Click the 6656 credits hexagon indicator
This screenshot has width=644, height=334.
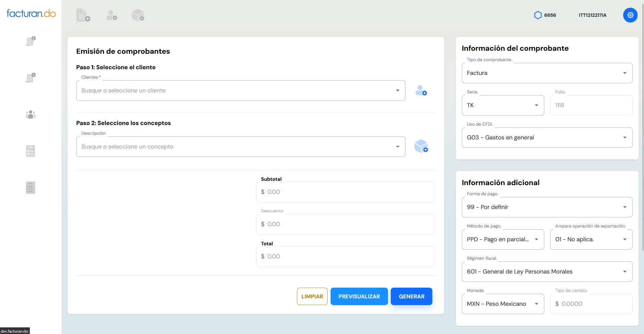pyautogui.click(x=545, y=15)
